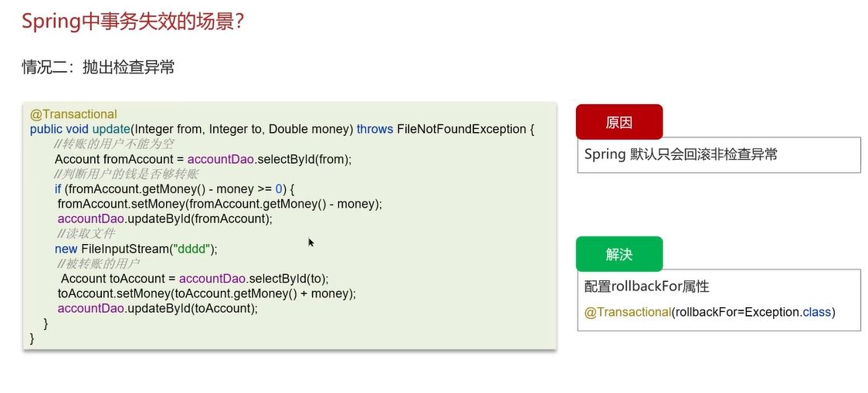The width and height of the screenshot is (868, 393).
Task: Click accountDao.updateById(toAccount) line
Action: [x=158, y=308]
